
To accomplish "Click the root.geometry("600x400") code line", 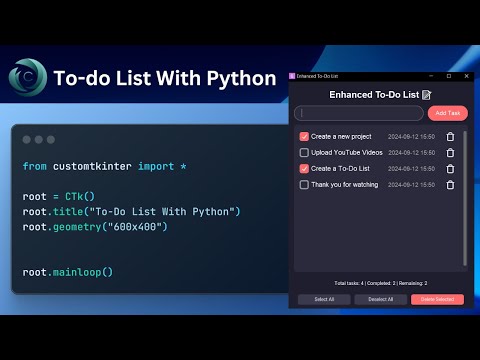I will click(95, 227).
